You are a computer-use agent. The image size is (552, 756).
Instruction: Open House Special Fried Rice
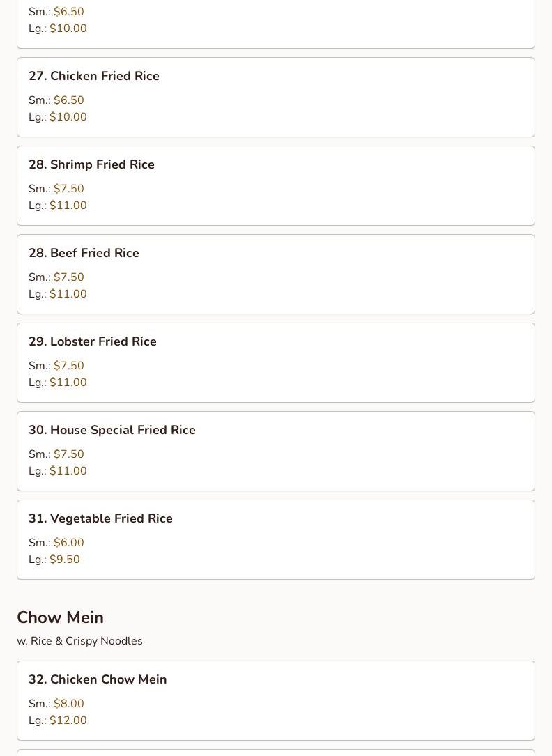(276, 451)
